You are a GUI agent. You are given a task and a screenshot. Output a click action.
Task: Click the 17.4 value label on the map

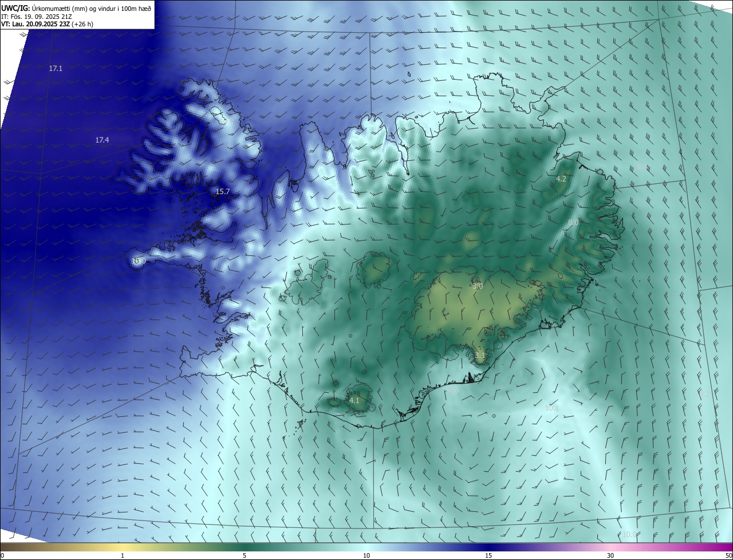[102, 140]
